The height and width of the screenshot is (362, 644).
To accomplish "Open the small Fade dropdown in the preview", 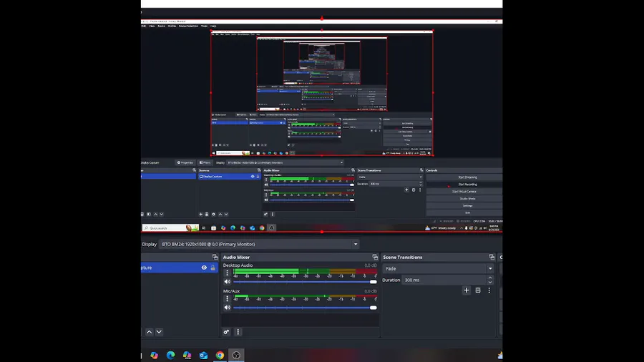I will (390, 177).
